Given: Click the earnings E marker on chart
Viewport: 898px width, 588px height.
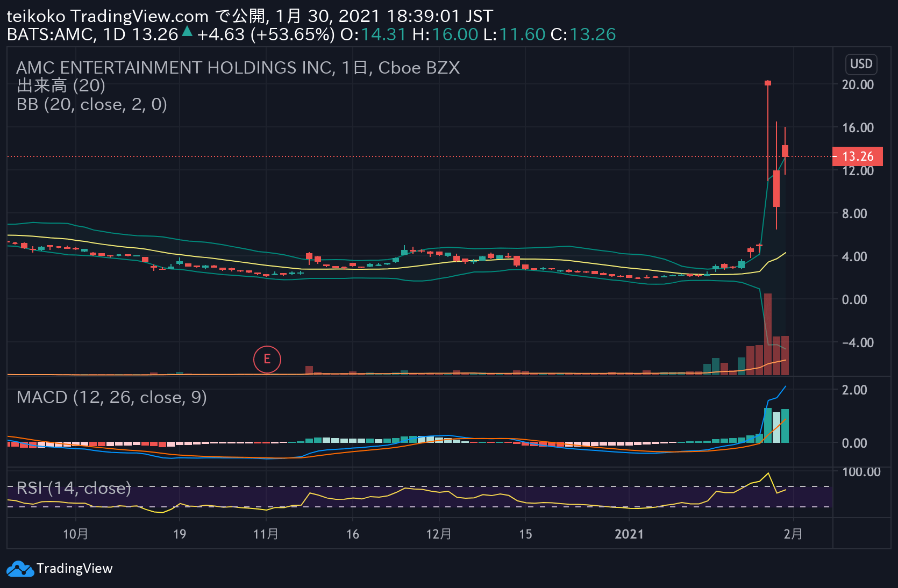Looking at the screenshot, I should pos(267,359).
